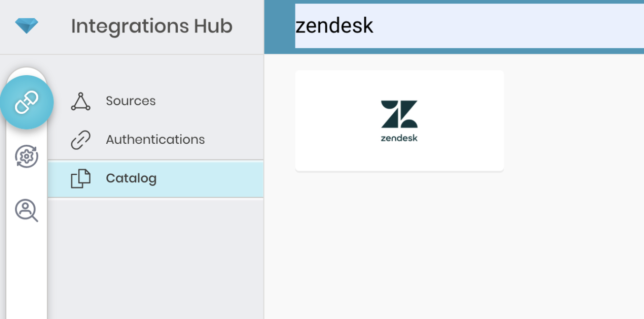The image size is (644, 319).
Task: Click the gear sync icon in left rail
Action: tap(27, 156)
